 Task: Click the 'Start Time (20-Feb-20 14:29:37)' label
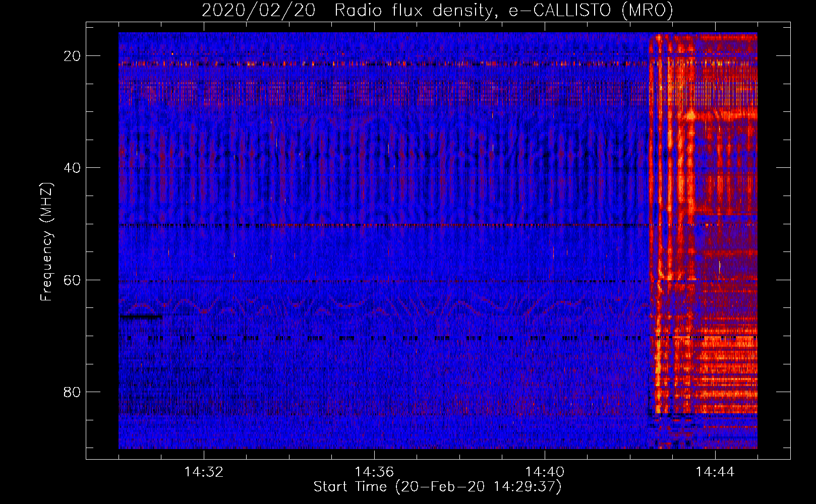click(x=438, y=487)
